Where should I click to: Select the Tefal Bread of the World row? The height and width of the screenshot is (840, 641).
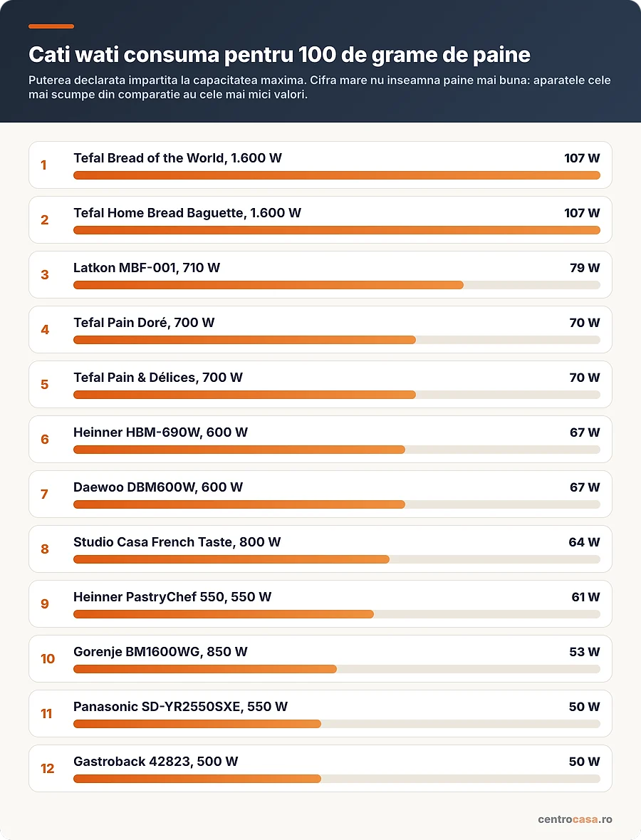point(320,165)
